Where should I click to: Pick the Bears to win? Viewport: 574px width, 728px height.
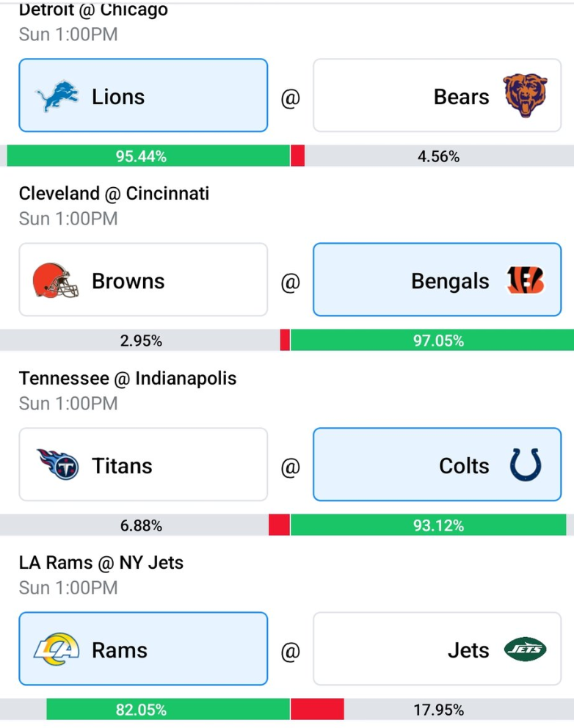437,95
